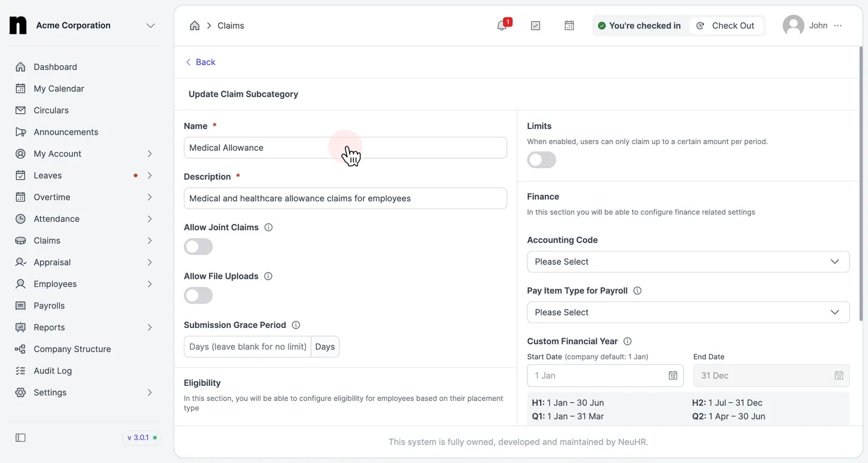868x463 pixels.
Task: Click the Description input field
Action: click(x=345, y=198)
